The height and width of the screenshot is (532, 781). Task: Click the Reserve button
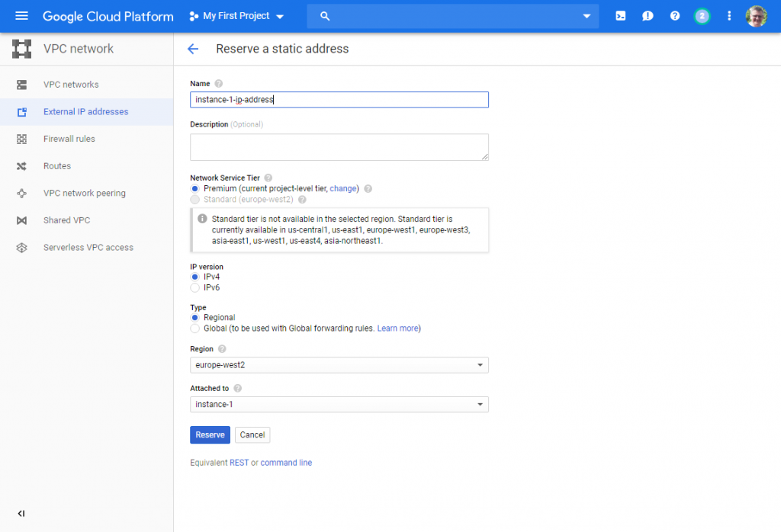coord(210,435)
